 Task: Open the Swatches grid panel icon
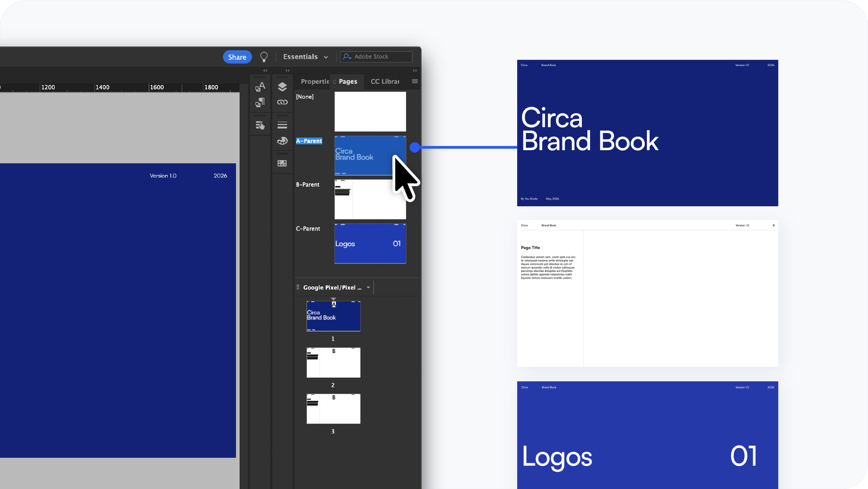(x=282, y=163)
